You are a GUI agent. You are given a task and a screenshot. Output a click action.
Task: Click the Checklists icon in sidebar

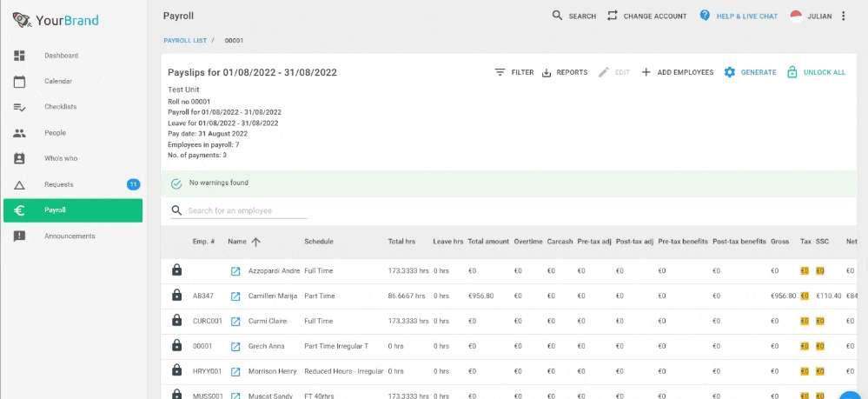tap(19, 107)
